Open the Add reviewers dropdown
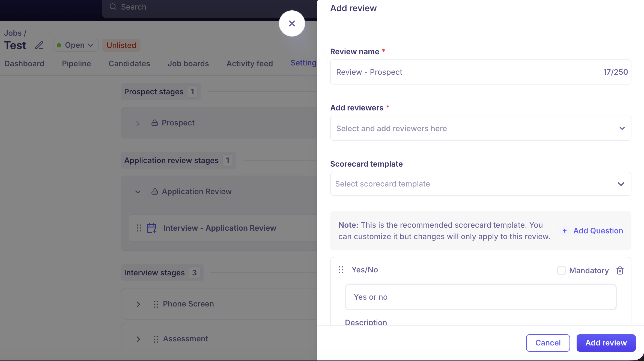The height and width of the screenshot is (361, 644). (x=481, y=128)
